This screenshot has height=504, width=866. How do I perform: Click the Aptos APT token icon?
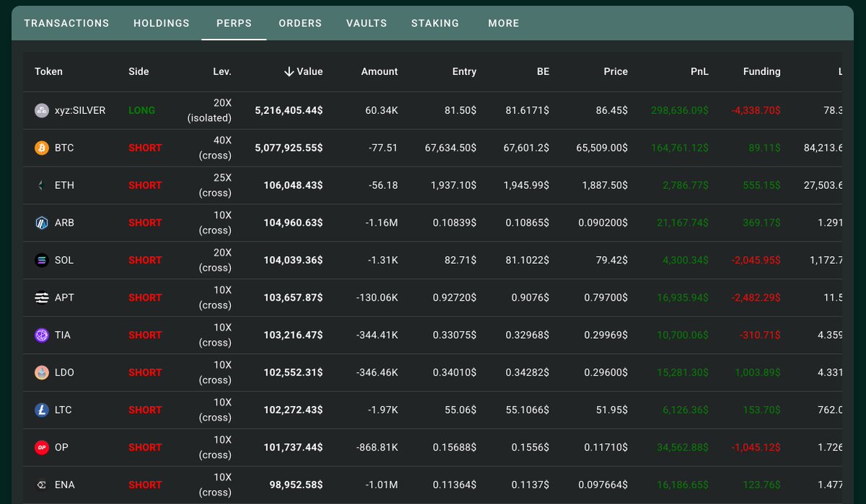tap(42, 298)
